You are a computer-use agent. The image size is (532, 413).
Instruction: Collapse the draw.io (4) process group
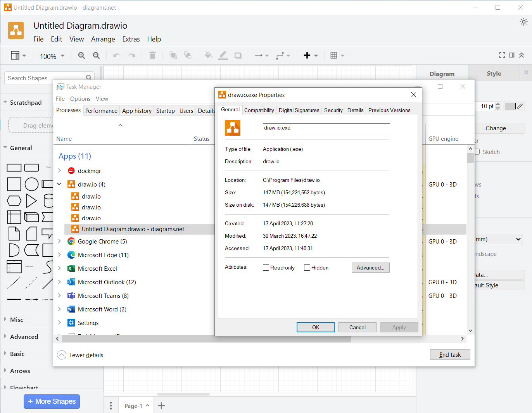pyautogui.click(x=59, y=184)
